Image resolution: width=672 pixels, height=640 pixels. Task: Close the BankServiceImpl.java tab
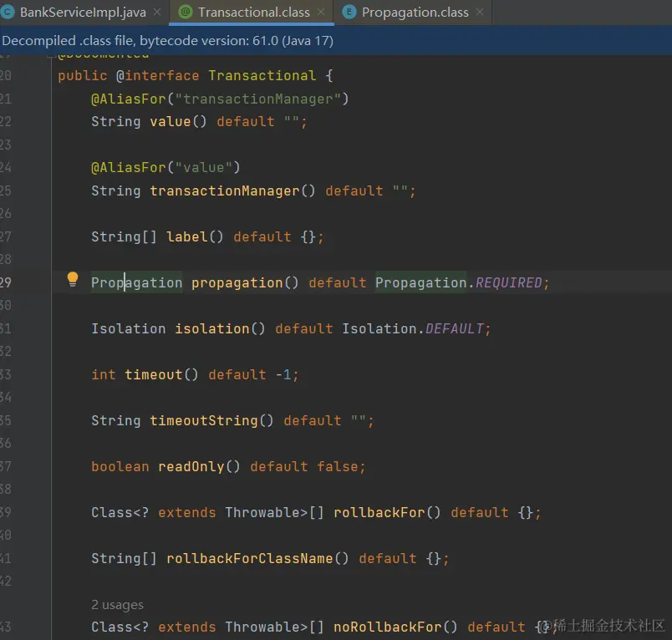[x=157, y=13]
